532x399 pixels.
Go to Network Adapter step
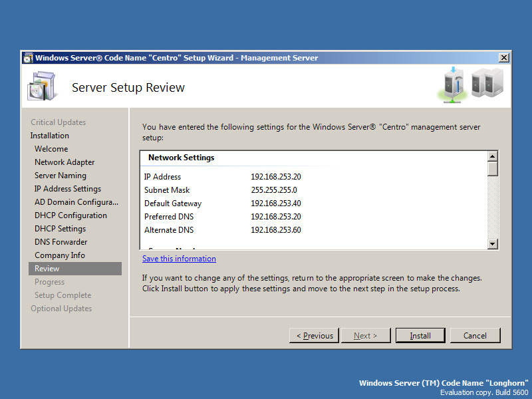click(65, 162)
